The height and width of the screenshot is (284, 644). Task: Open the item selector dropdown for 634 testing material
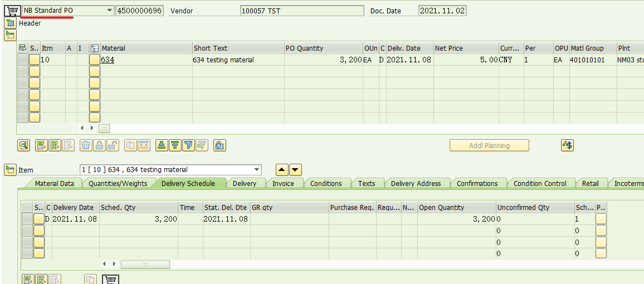click(x=257, y=169)
